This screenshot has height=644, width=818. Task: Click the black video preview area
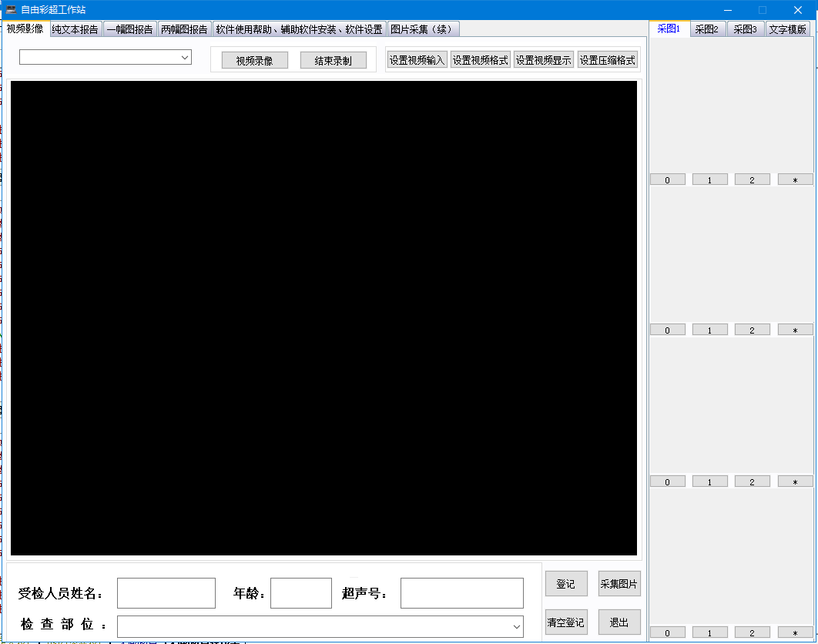pyautogui.click(x=324, y=318)
